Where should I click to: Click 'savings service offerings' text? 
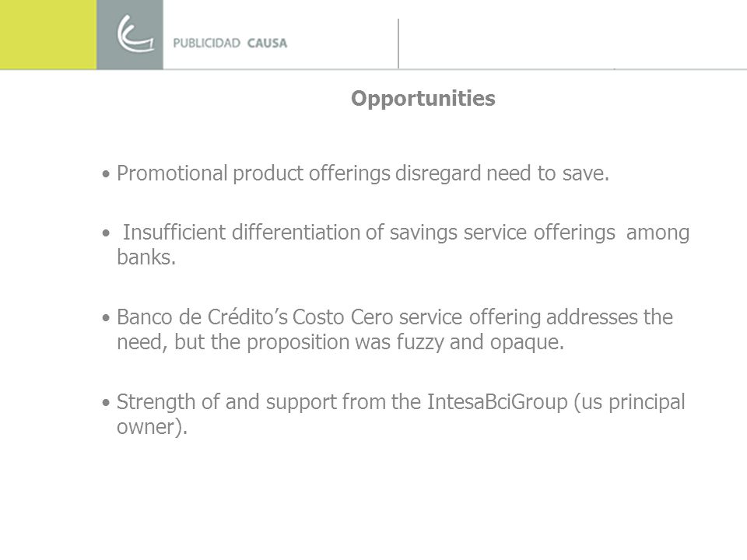503,233
